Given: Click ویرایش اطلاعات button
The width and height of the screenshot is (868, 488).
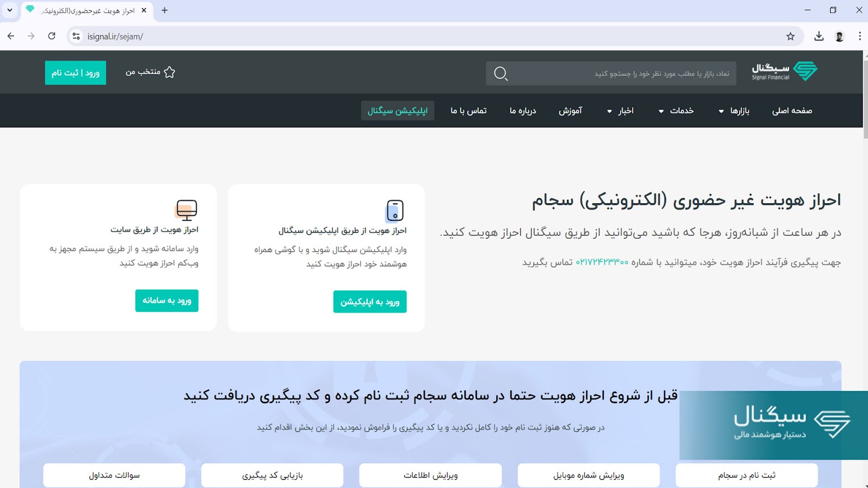Looking at the screenshot, I should click(430, 475).
